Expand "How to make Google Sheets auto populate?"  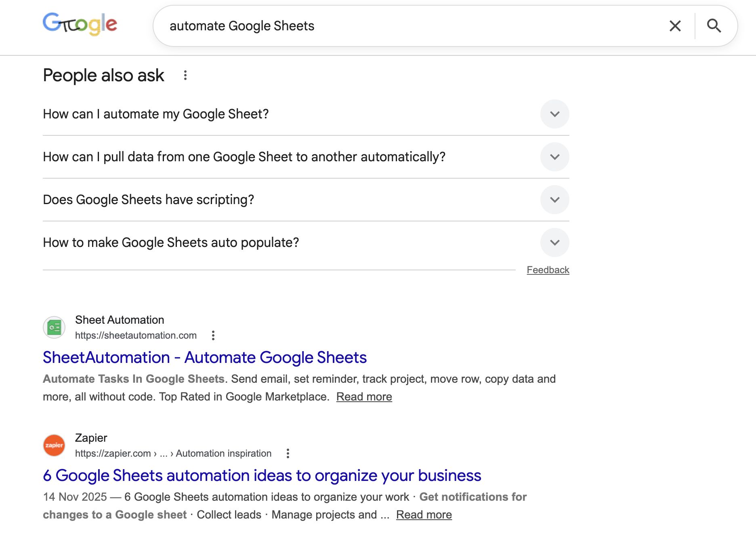pos(554,242)
